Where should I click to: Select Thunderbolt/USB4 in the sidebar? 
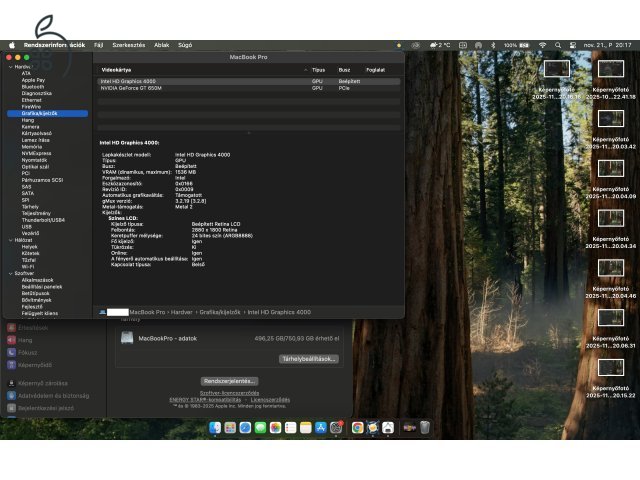(43, 220)
